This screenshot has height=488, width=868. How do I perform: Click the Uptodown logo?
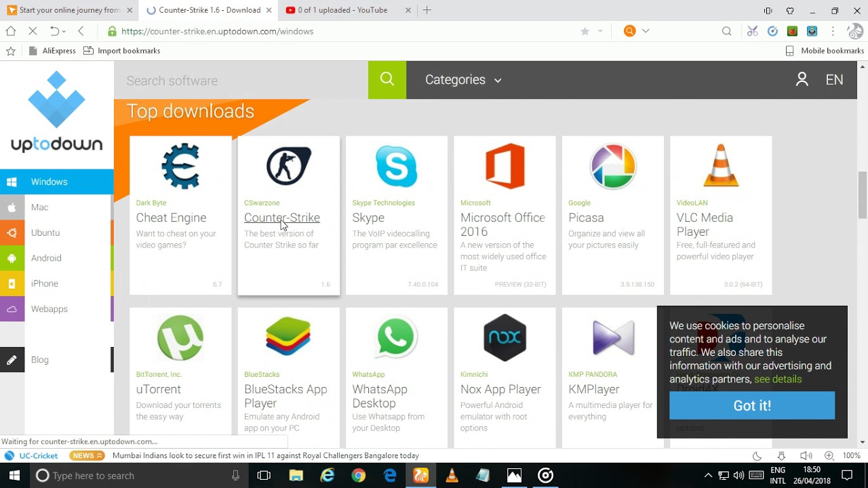[x=57, y=112]
